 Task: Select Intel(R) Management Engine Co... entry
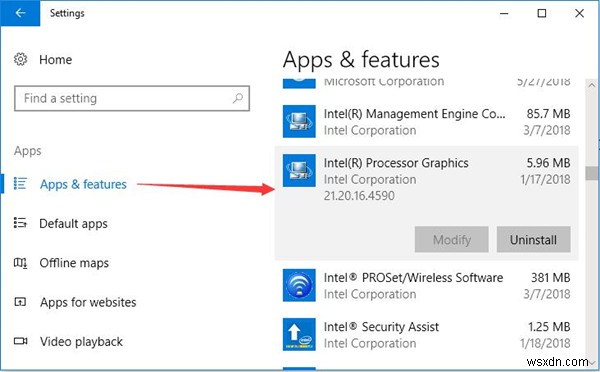pyautogui.click(x=427, y=121)
